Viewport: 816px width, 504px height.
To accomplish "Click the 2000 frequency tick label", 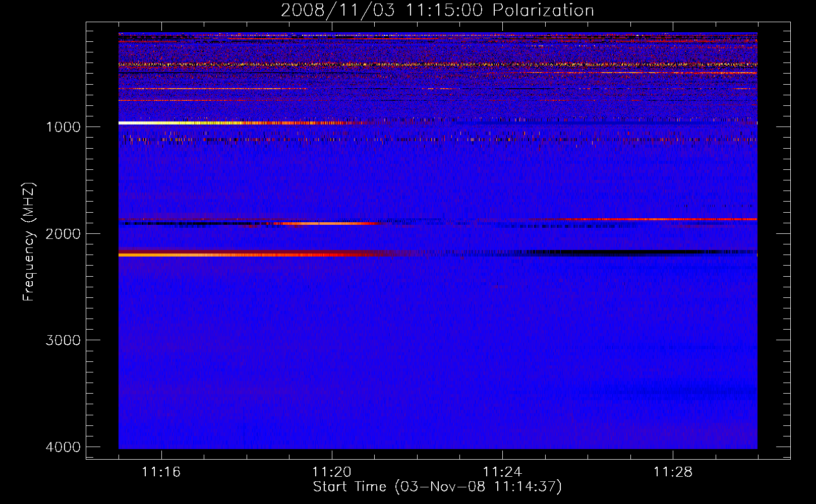I will (x=64, y=233).
